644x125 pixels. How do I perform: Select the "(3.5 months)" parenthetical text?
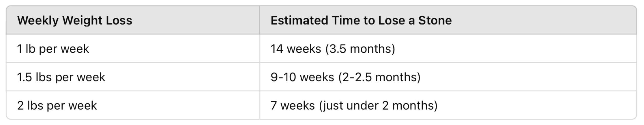click(360, 49)
